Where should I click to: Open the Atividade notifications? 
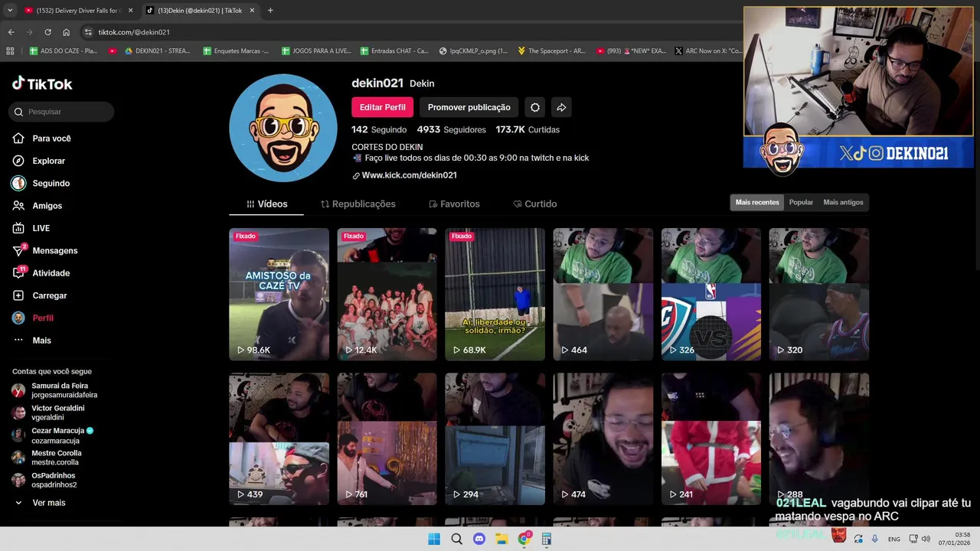(x=41, y=273)
